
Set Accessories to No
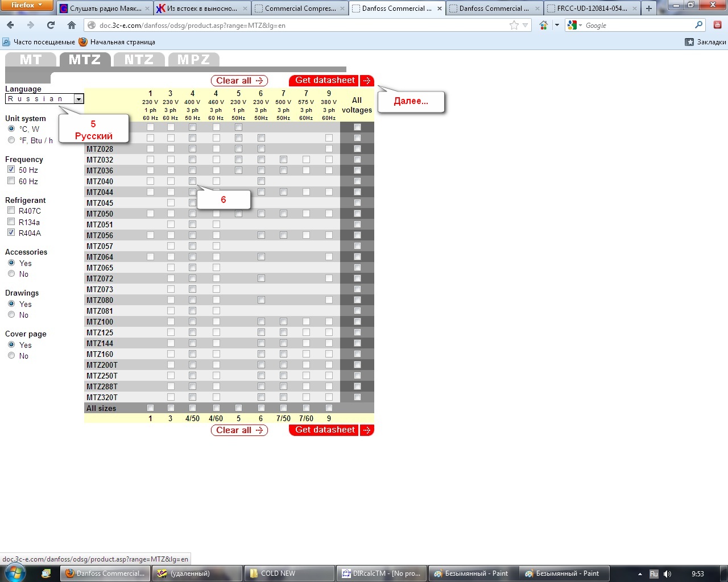(11, 274)
